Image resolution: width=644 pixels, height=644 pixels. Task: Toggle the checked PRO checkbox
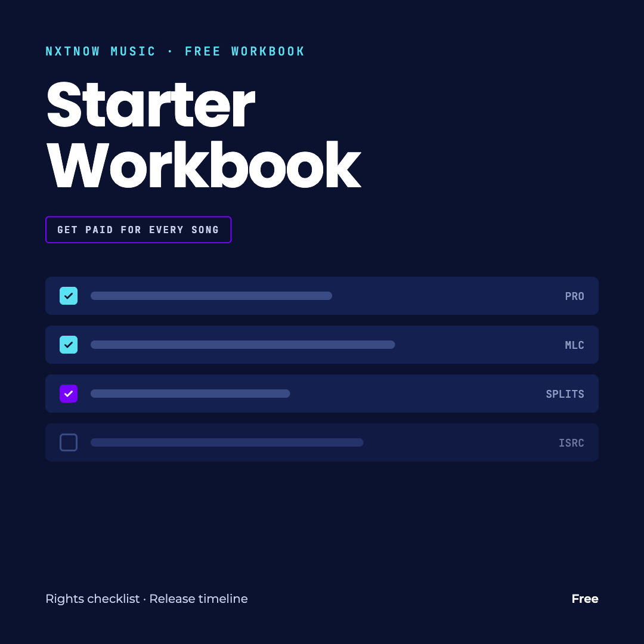(x=69, y=296)
